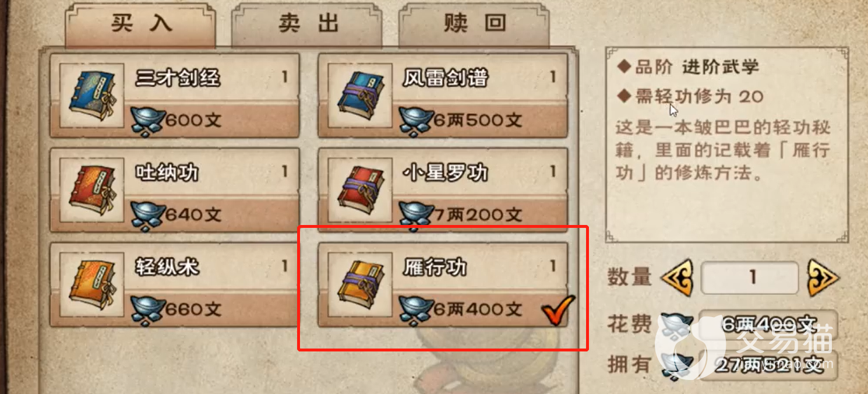The width and height of the screenshot is (868, 394).
Task: Increase quantity with the right arrow
Action: pyautogui.click(x=822, y=277)
